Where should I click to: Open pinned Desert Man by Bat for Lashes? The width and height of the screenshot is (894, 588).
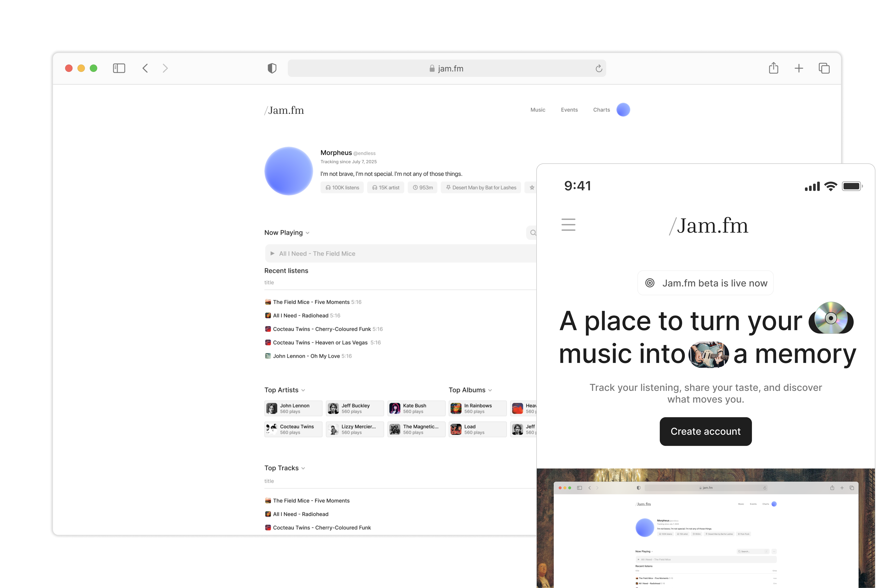click(x=481, y=187)
